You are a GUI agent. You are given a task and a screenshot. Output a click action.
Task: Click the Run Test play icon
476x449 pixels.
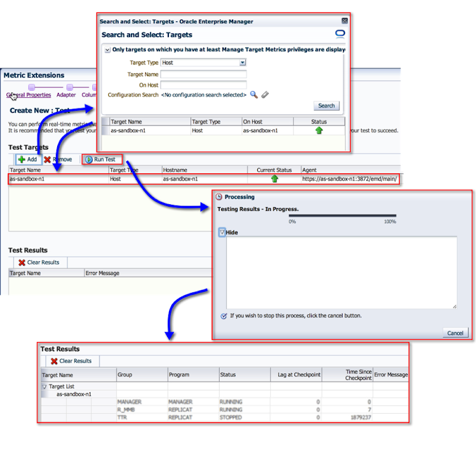pos(89,160)
